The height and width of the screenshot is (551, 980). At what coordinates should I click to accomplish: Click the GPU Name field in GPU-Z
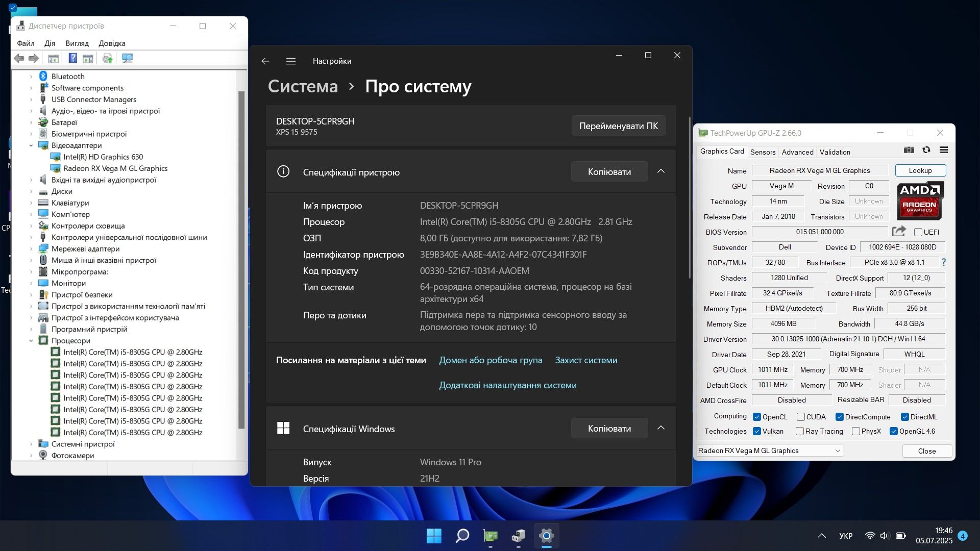pos(820,170)
